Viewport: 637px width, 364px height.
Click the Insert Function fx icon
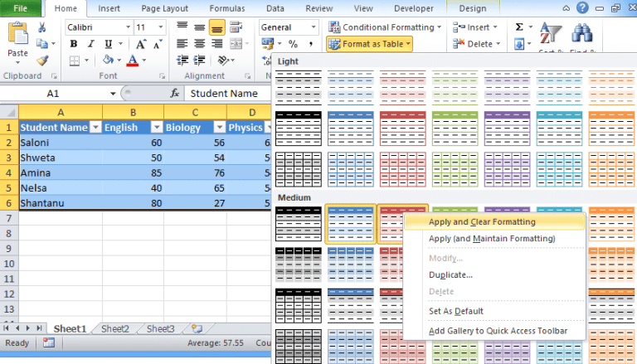[x=175, y=94]
